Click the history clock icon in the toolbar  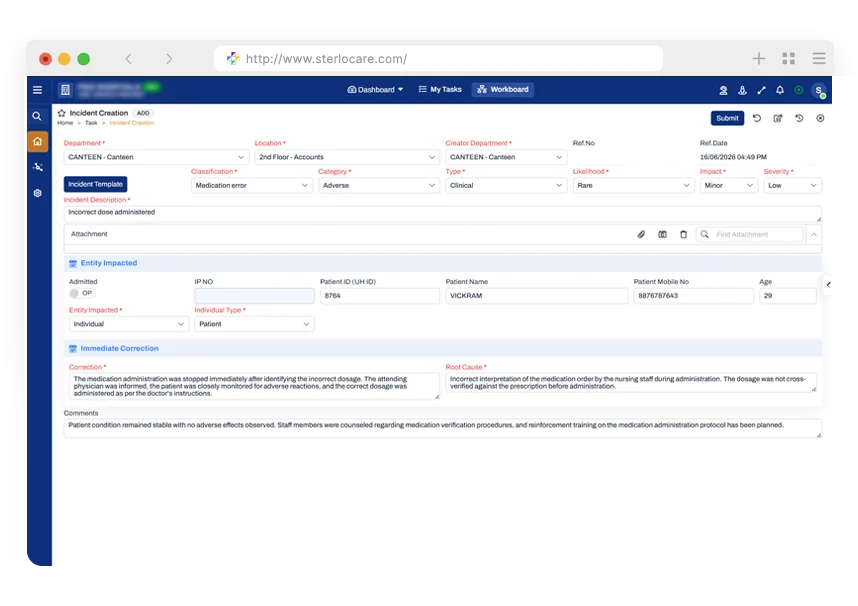pos(799,118)
